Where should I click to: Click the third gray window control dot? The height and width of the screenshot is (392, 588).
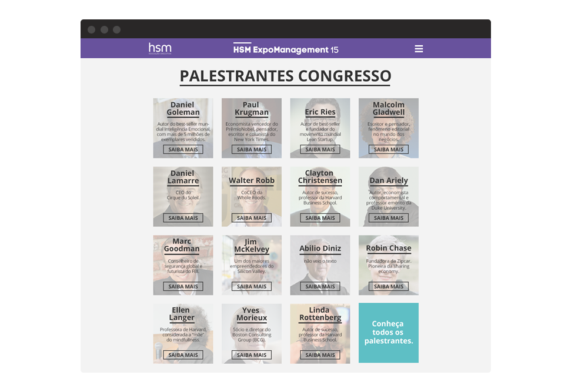coord(117,29)
